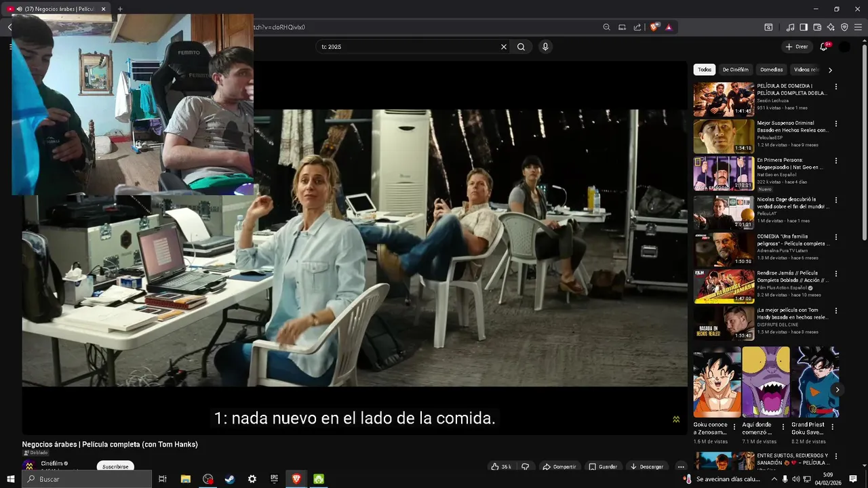Open options for 'Grand Priest Goku' short
Screen dimensions: 868x488
833,427
